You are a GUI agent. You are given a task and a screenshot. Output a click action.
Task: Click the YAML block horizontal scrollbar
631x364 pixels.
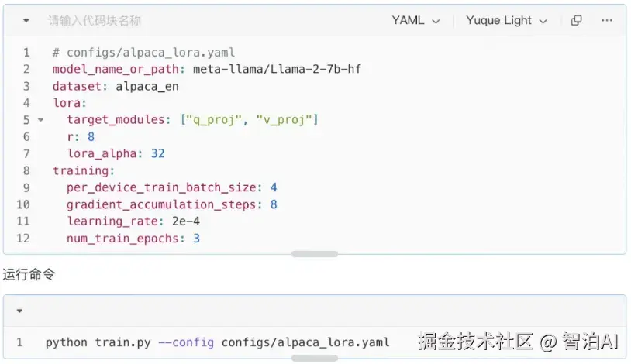315,254
